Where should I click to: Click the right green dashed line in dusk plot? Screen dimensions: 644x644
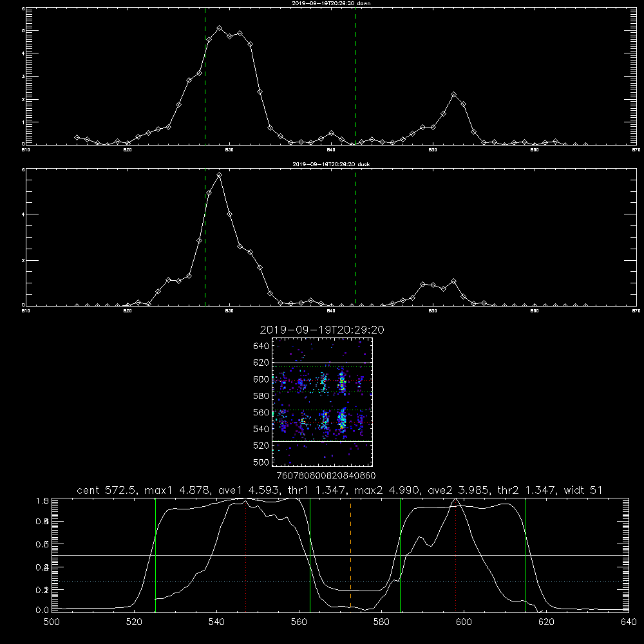pyautogui.click(x=355, y=238)
